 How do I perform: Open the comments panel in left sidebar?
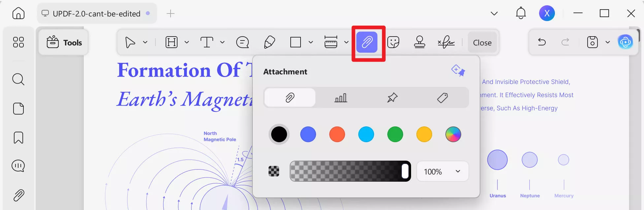tap(18, 166)
